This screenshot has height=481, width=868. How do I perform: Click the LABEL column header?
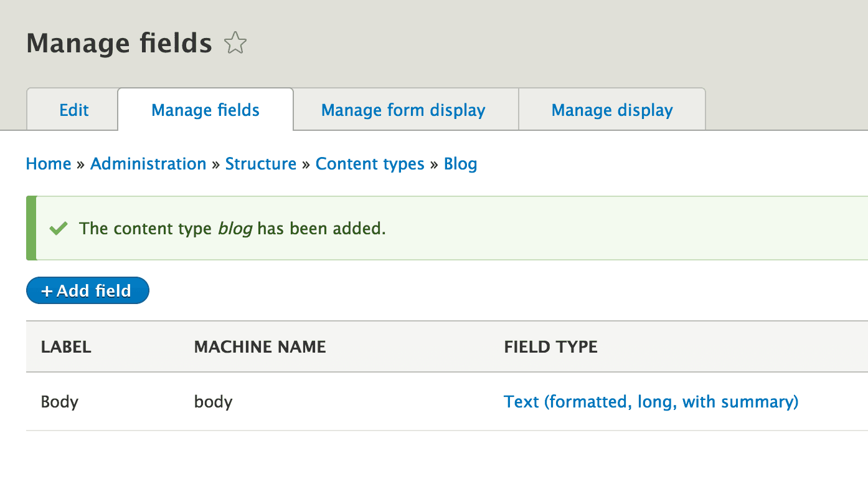click(x=66, y=347)
